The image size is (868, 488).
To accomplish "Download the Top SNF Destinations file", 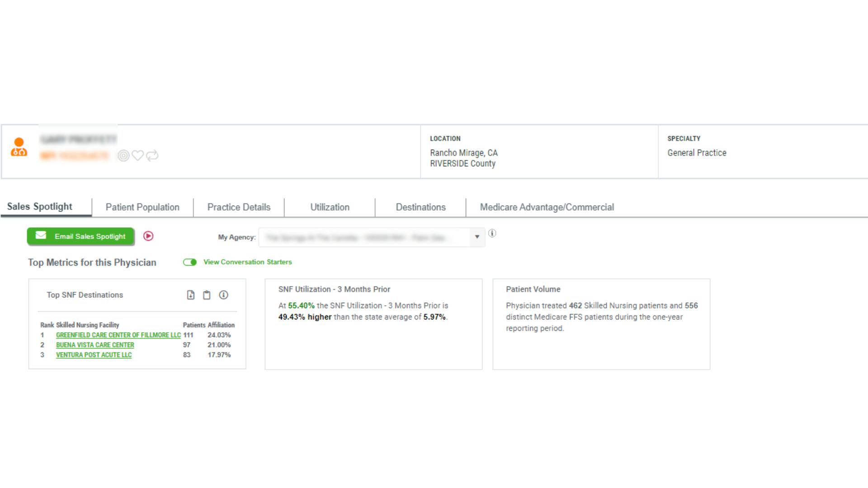I will (191, 295).
